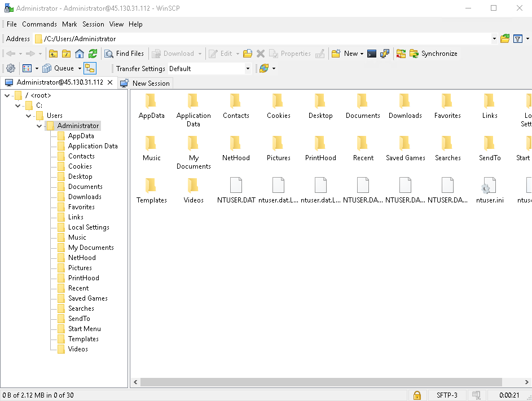532x401 pixels.
Task: Open the Preferences gear icon
Action: click(x=10, y=68)
